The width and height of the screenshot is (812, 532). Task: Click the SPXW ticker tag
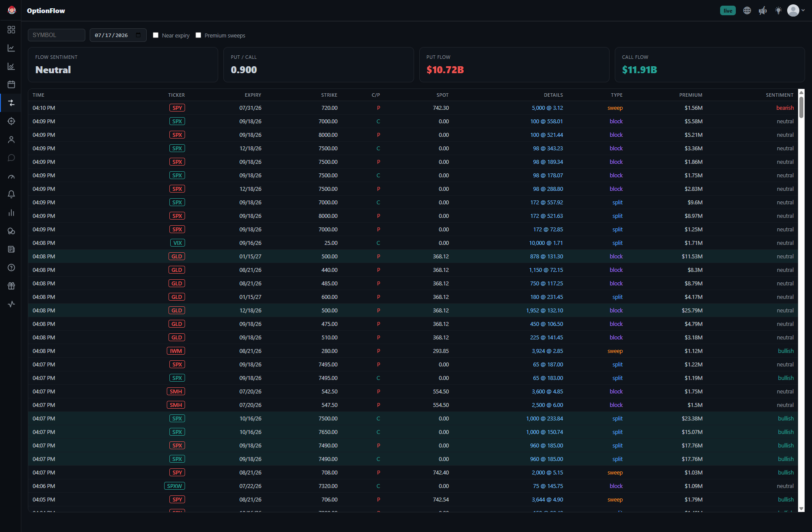point(175,486)
